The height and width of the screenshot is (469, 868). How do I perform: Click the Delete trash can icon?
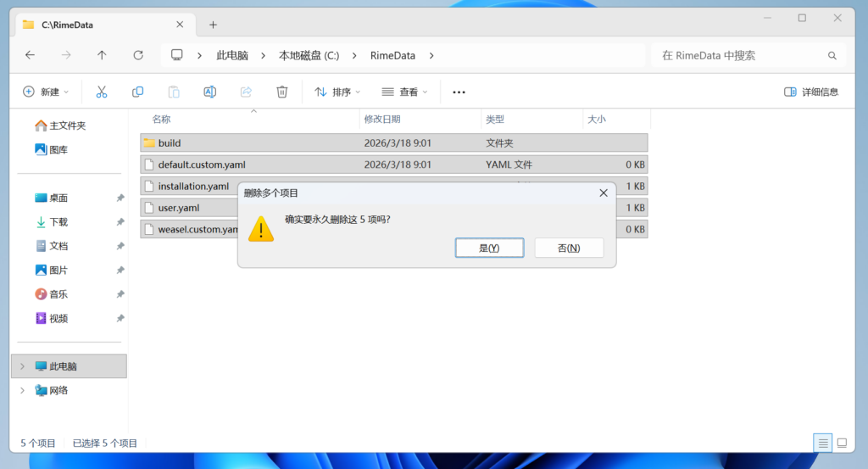coord(282,92)
